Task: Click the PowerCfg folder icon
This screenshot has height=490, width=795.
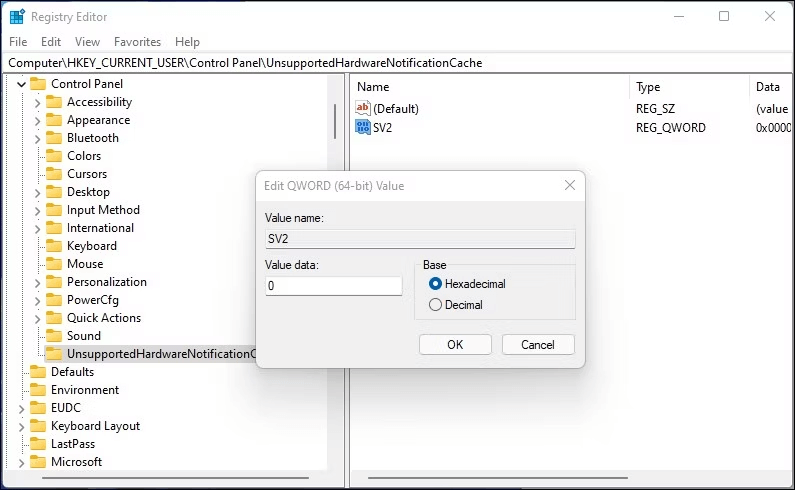Action: 54,300
